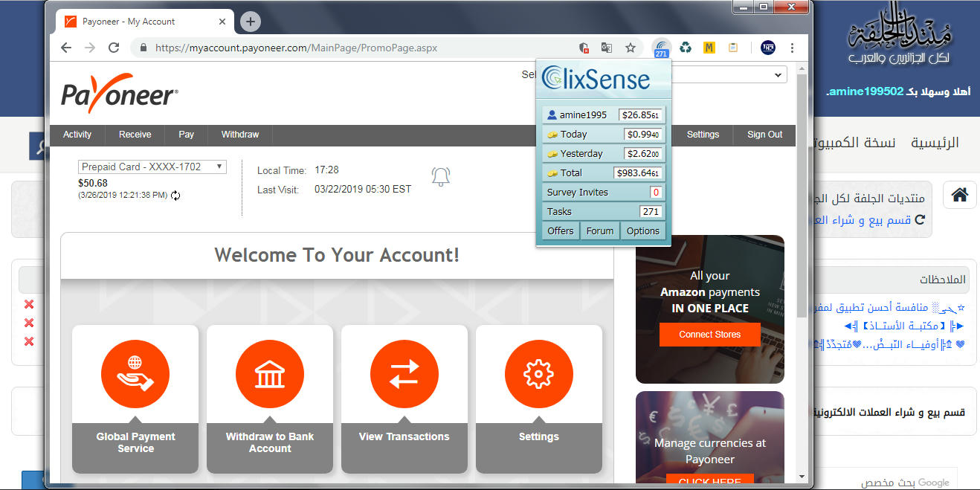Click the View Transactions arrows icon
The width and height of the screenshot is (980, 490).
click(404, 374)
